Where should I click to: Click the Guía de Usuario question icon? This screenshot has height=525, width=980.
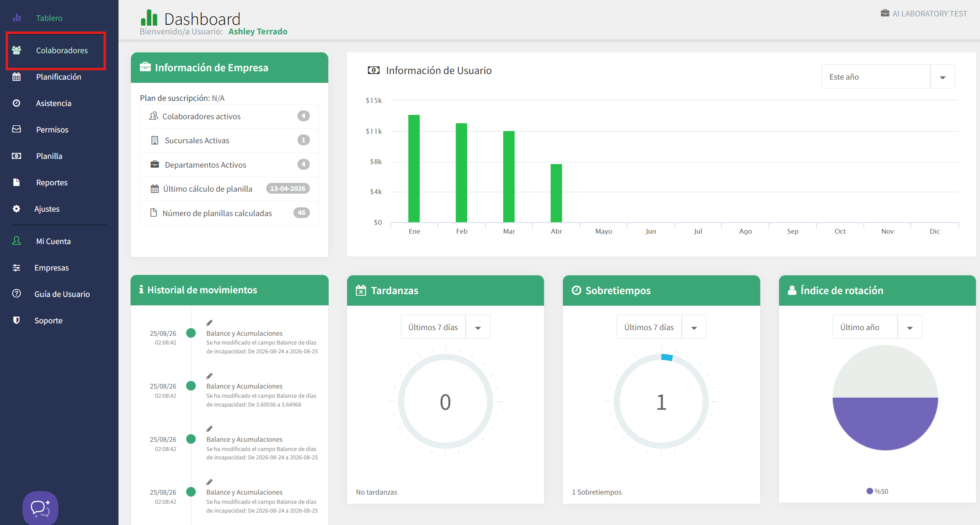16,294
